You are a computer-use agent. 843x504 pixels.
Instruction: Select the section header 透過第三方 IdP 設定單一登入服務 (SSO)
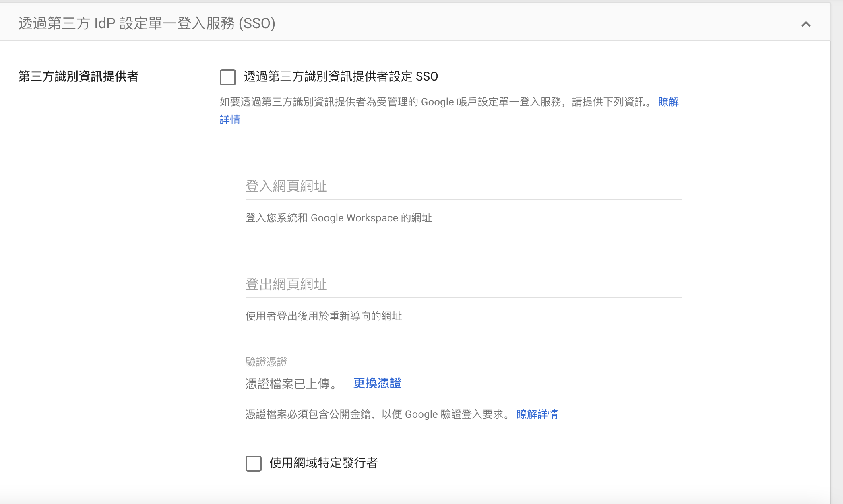pos(147,23)
